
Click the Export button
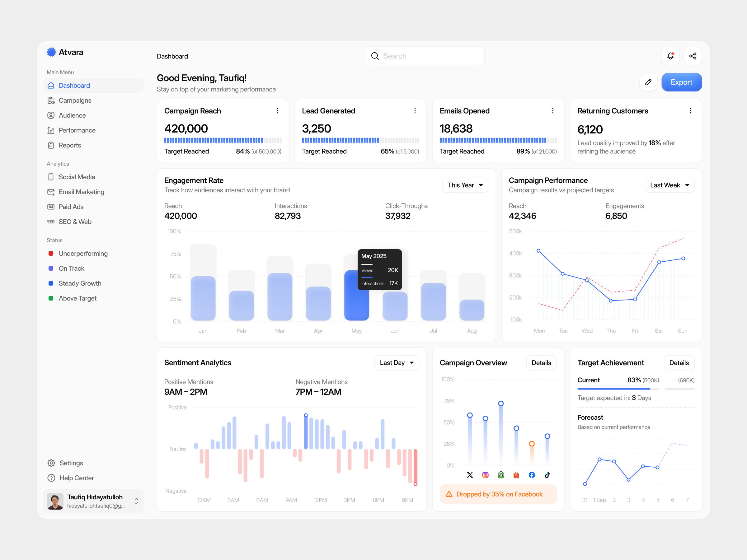point(682,82)
